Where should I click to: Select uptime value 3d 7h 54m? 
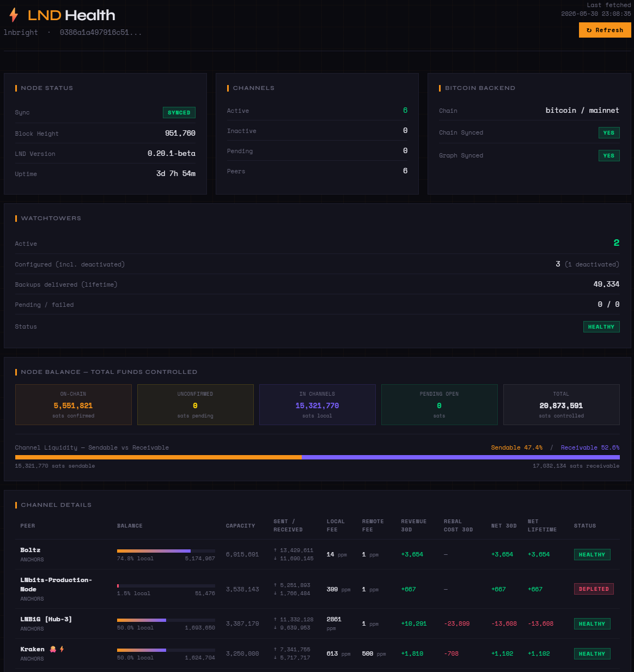(x=175, y=173)
